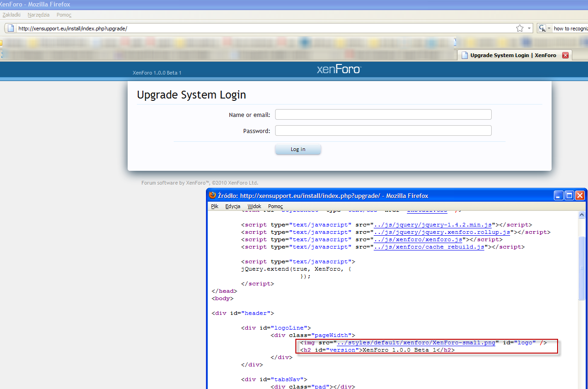Click the xenForo logo in the blue header
This screenshot has width=588, height=389.
[338, 69]
